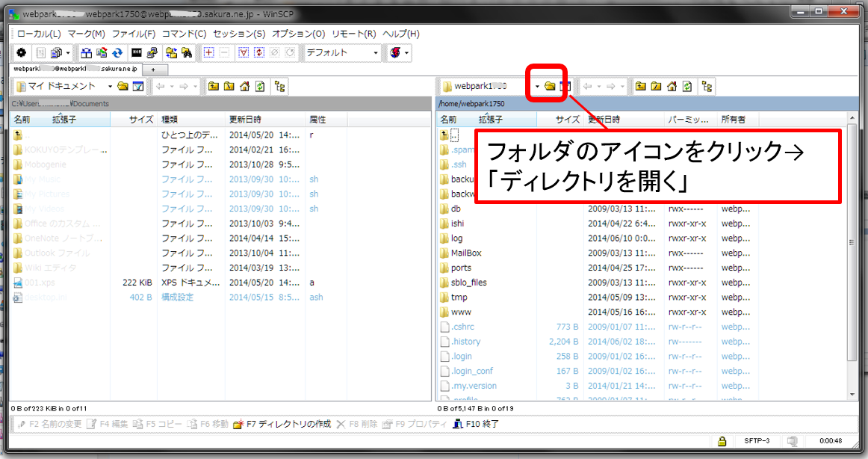The image size is (868, 459).
Task: Click F2 名前の変更 button
Action: (x=49, y=424)
